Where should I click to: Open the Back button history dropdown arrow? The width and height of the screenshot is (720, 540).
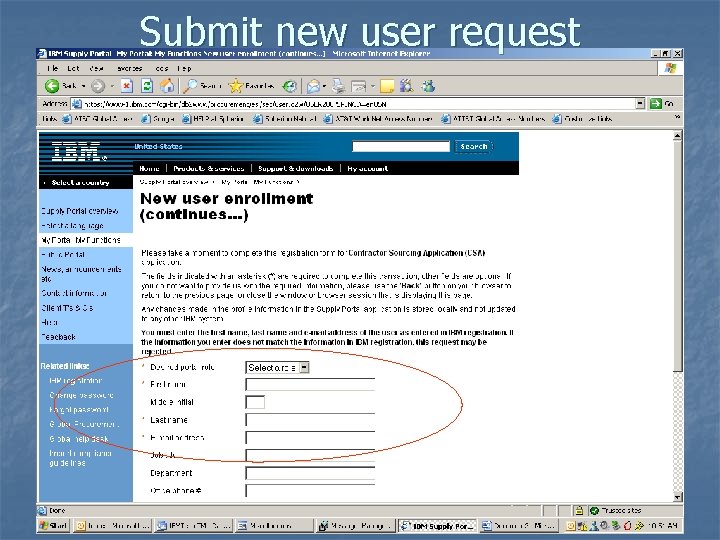click(x=84, y=86)
